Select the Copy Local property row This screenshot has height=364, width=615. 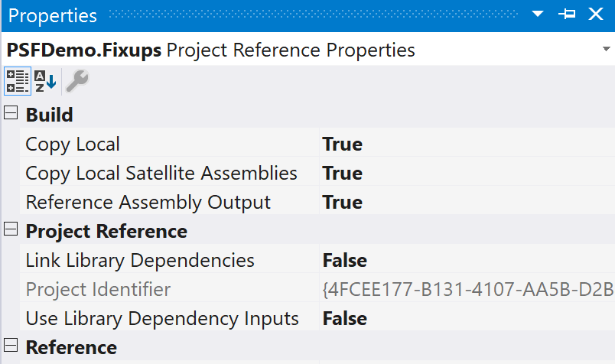pyautogui.click(x=73, y=144)
